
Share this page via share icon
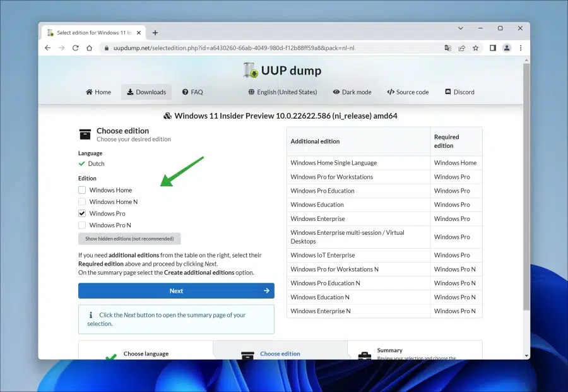click(x=462, y=48)
